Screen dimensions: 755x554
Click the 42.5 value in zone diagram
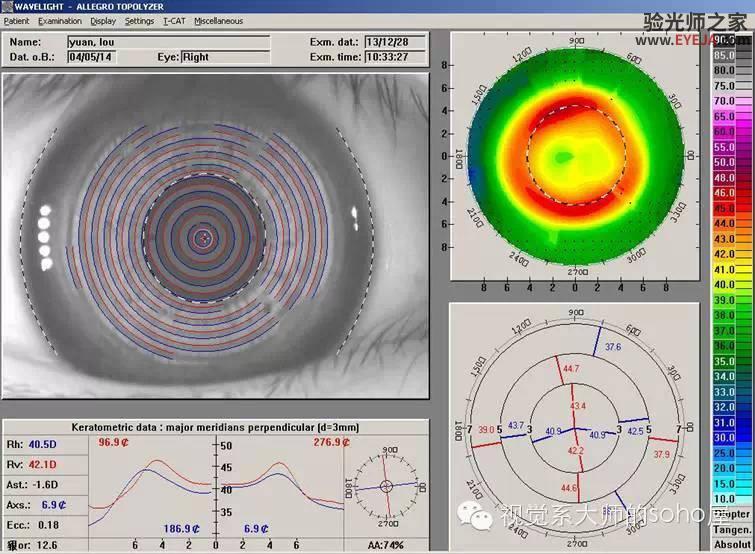(636, 431)
